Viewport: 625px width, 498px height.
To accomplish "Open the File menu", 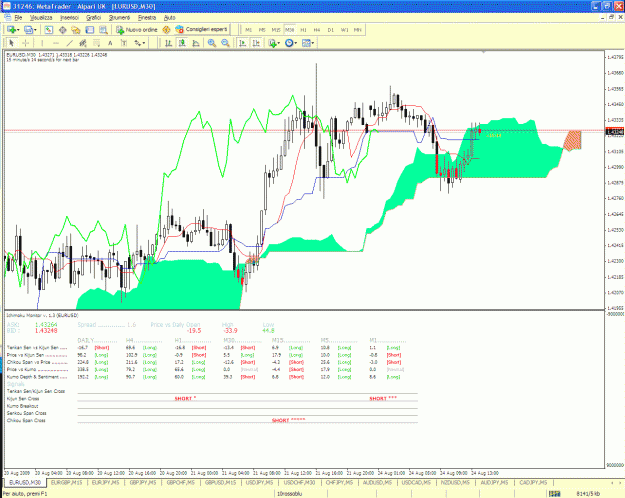I will [x=18, y=18].
